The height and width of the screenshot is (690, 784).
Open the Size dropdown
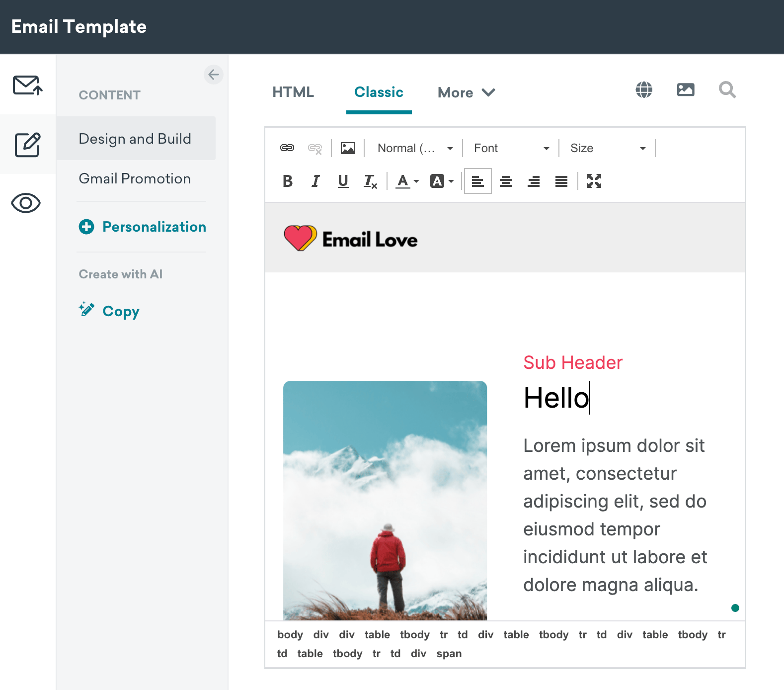click(608, 148)
